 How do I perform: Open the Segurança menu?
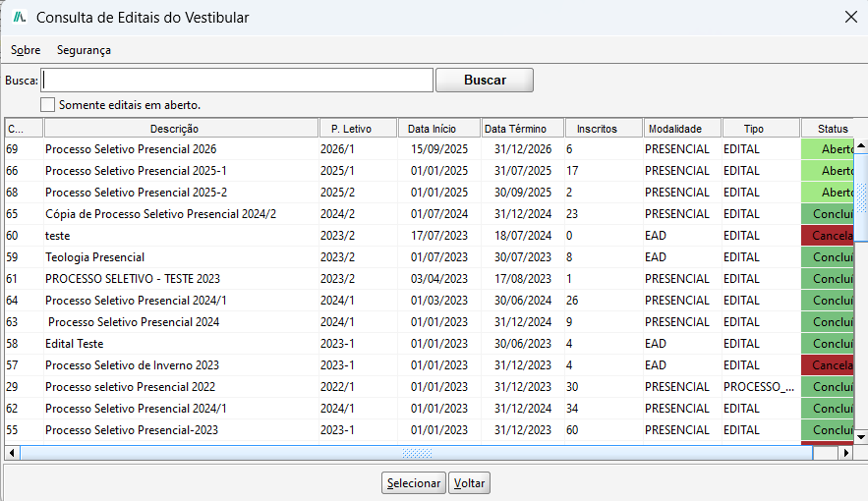(84, 50)
